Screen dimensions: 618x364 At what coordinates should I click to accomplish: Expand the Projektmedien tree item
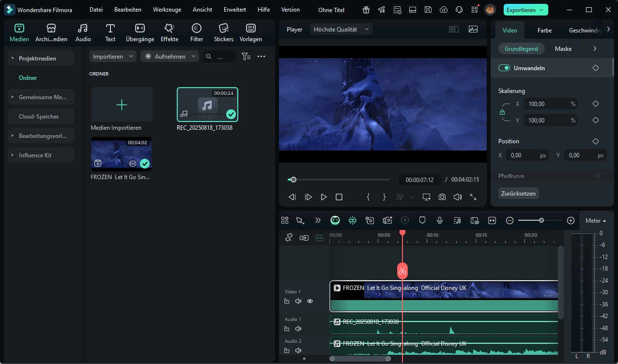point(13,59)
